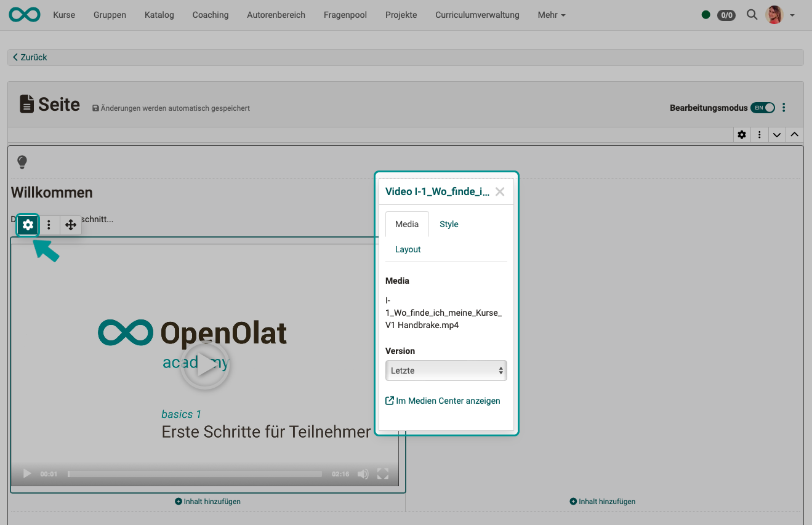
Task: Expand the Mehr navigation menu
Action: tap(551, 15)
